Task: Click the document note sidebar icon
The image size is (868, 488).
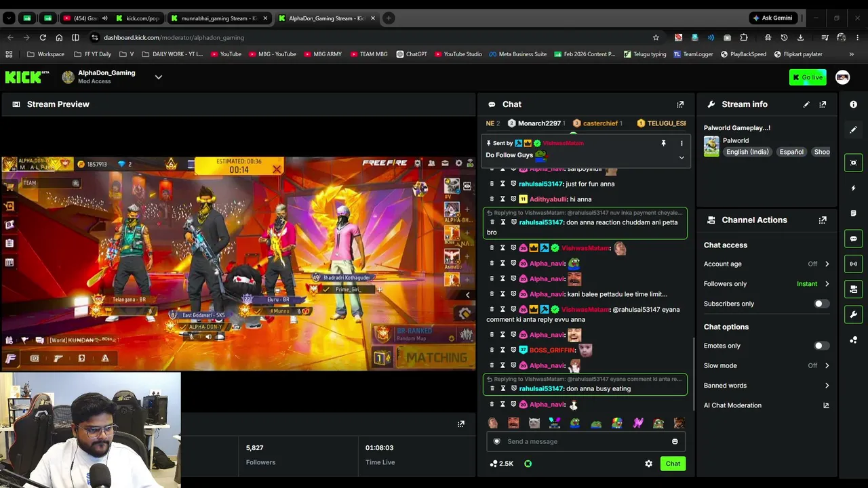Action: (853, 213)
